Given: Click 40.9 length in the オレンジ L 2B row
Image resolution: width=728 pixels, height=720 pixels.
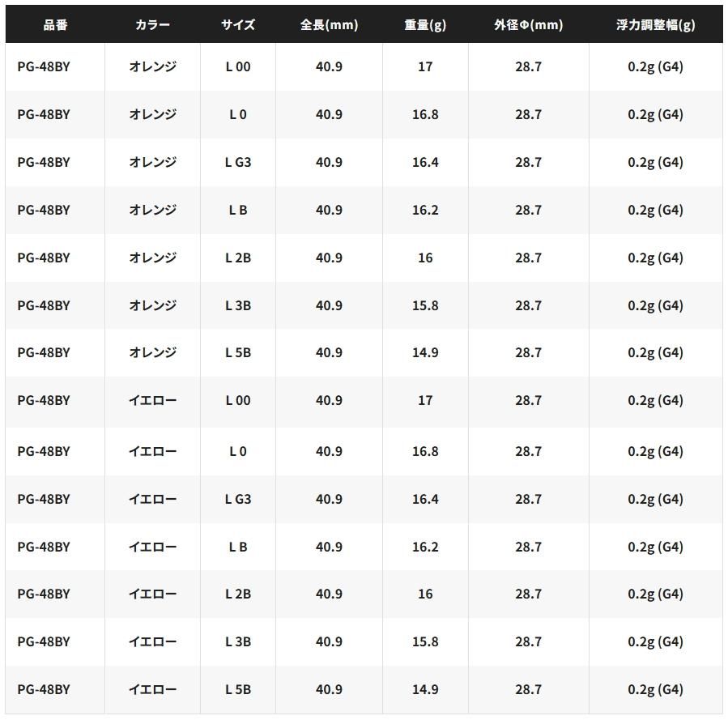Looking at the screenshot, I should [329, 258].
